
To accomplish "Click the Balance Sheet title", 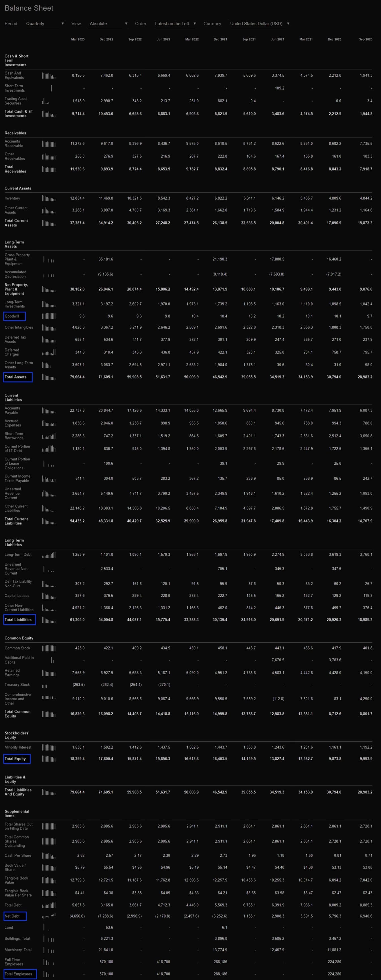I will tap(29, 8).
